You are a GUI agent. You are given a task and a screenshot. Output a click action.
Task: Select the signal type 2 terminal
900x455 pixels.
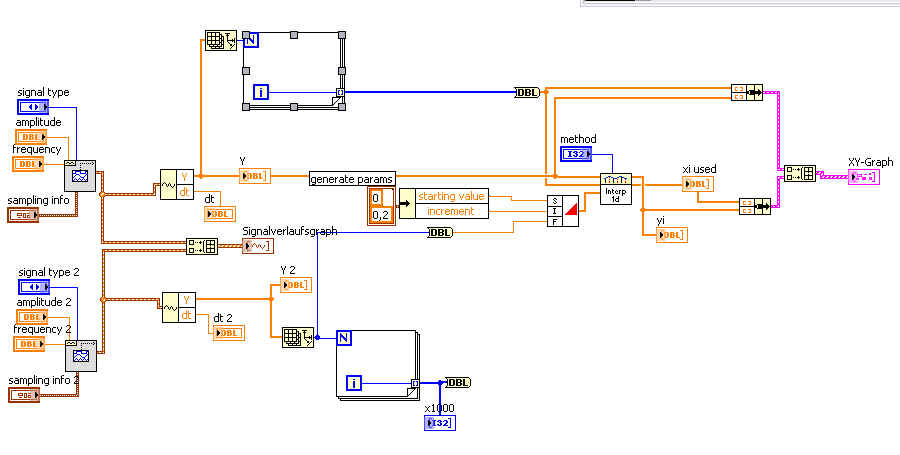tap(34, 287)
